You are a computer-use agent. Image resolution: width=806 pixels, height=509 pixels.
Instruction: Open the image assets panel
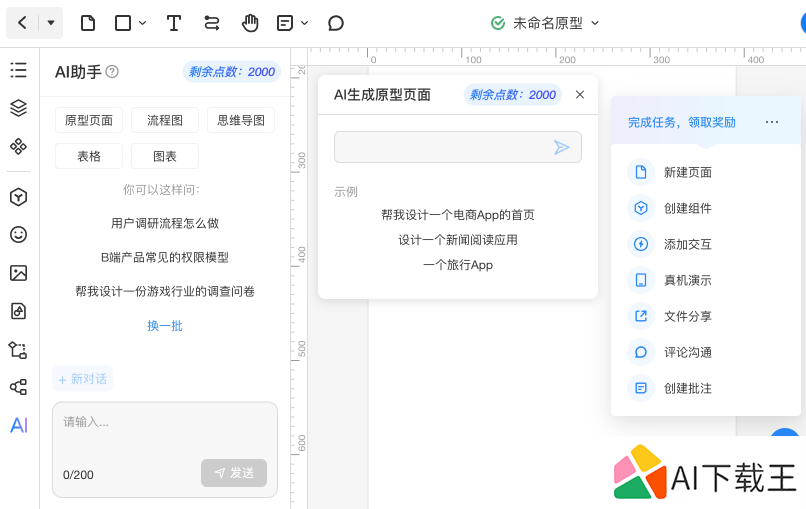[18, 273]
